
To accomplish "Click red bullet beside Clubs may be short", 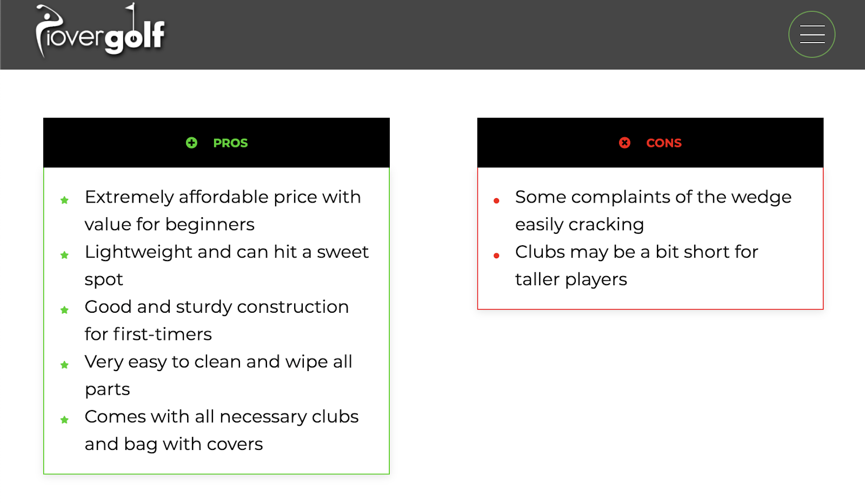I will (x=496, y=256).
